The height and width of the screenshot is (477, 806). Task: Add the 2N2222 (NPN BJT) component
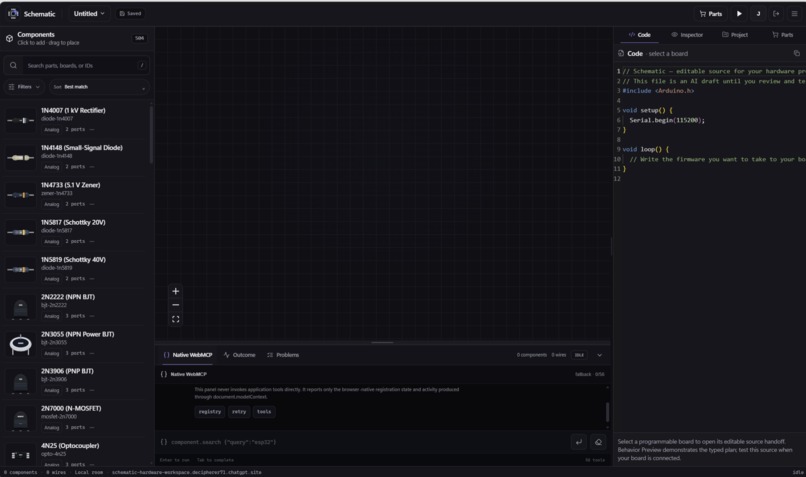pyautogui.click(x=77, y=306)
